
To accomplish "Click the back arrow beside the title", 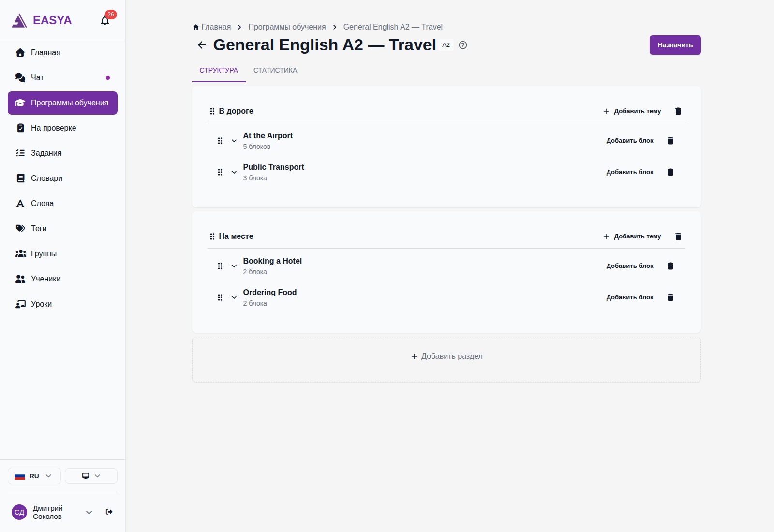I will [202, 45].
